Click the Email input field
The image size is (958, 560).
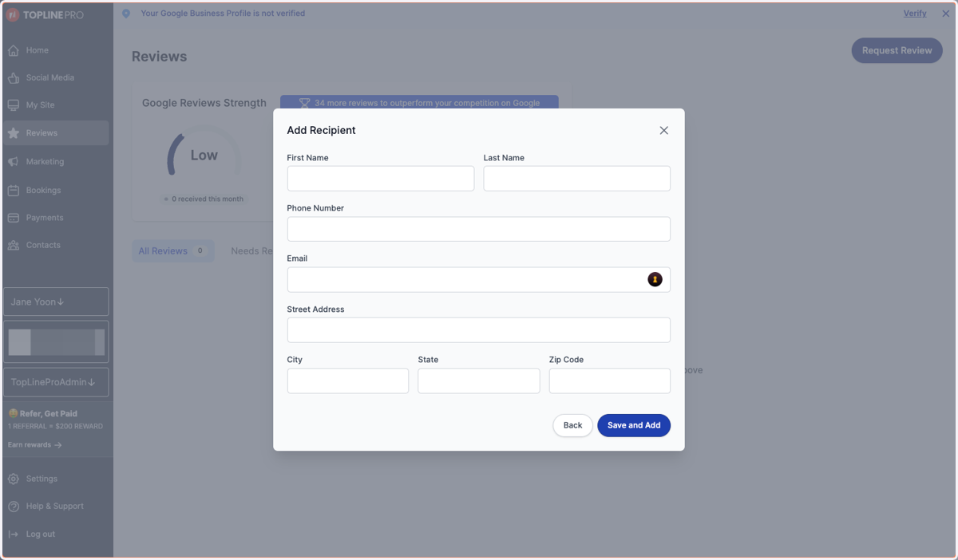(479, 279)
